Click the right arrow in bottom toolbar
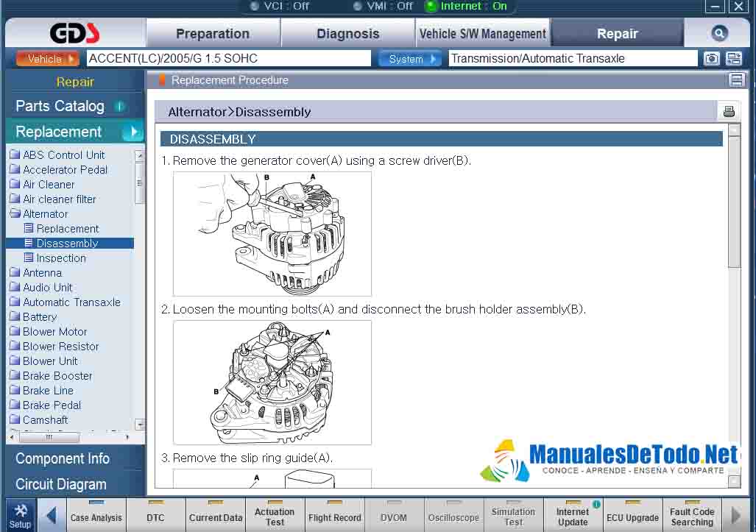 [736, 516]
